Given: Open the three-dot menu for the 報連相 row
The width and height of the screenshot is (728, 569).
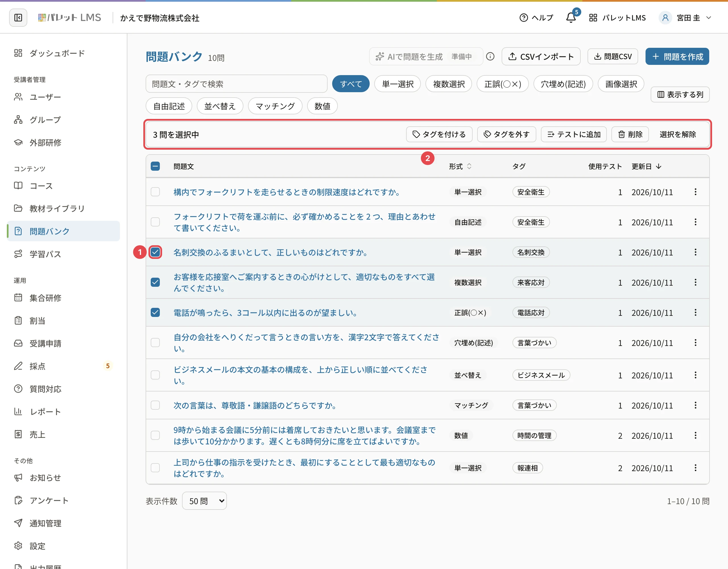Looking at the screenshot, I should (x=695, y=468).
